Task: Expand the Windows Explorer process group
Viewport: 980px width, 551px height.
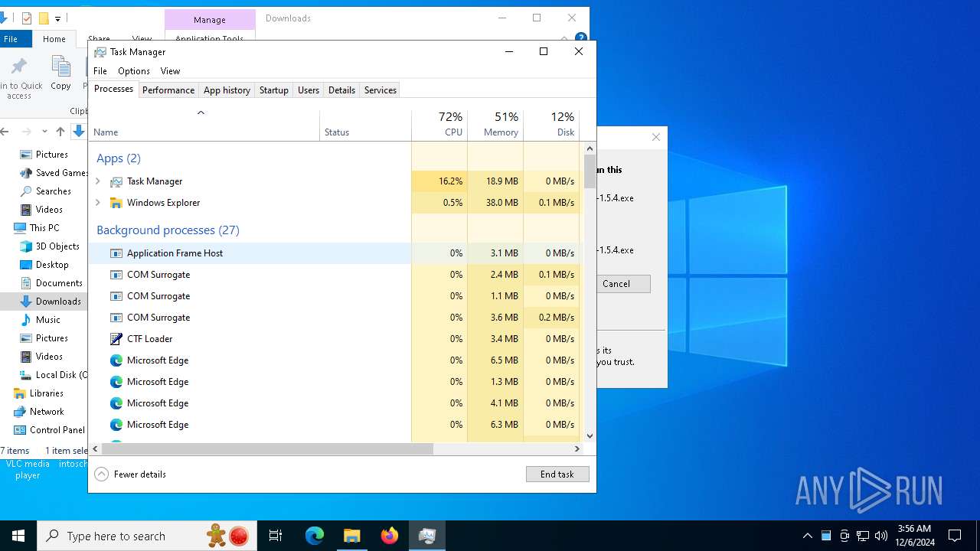Action: pyautogui.click(x=97, y=203)
